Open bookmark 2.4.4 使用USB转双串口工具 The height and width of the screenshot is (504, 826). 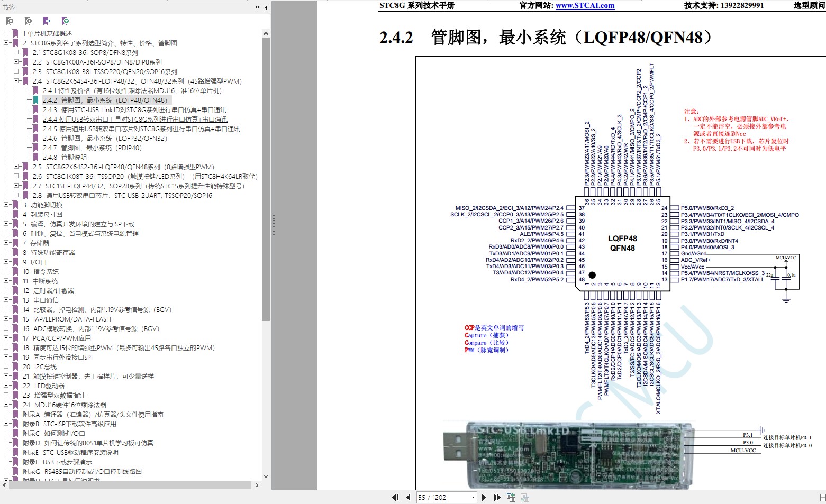coord(135,119)
